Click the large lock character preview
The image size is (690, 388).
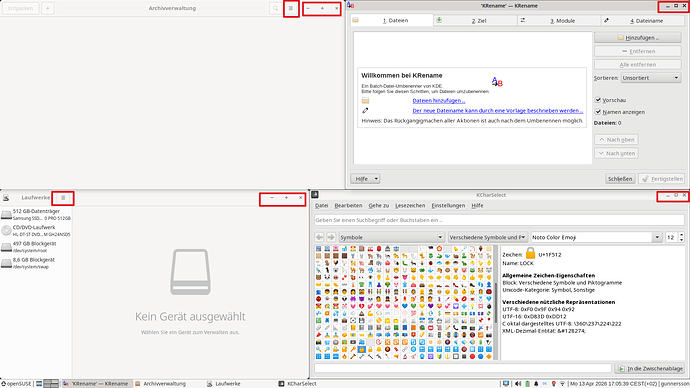tap(530, 253)
